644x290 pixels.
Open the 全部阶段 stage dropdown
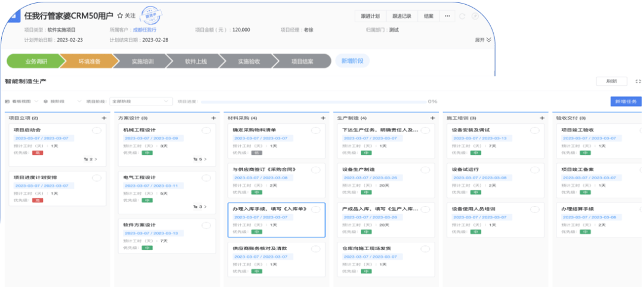click(x=141, y=101)
